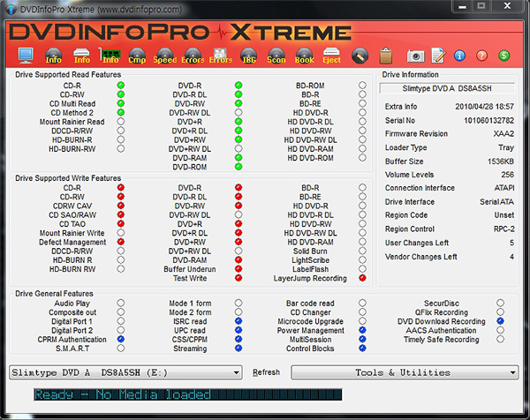Viewport: 530px width, 420px height.
Task: Select Serial No value 101060132782
Action: coord(488,121)
